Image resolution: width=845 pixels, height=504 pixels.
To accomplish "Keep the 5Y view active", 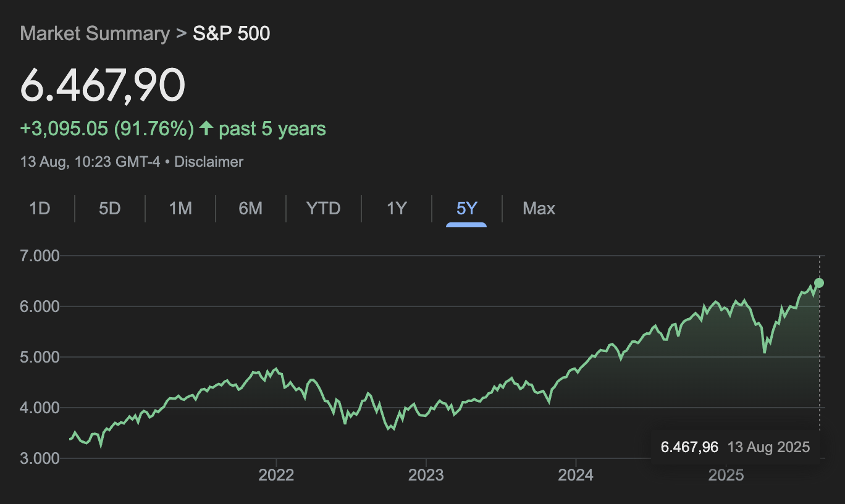I will click(467, 208).
